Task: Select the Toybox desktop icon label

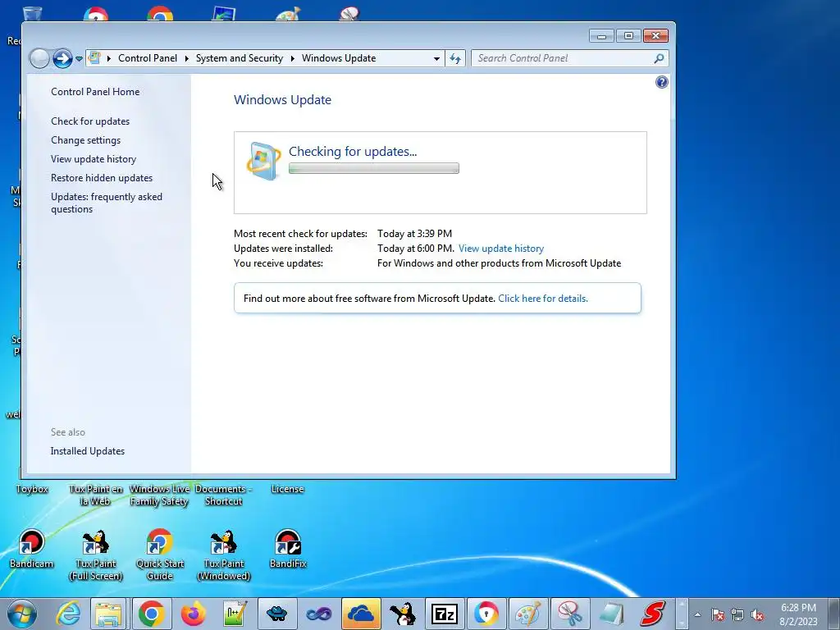Action: tap(32, 489)
